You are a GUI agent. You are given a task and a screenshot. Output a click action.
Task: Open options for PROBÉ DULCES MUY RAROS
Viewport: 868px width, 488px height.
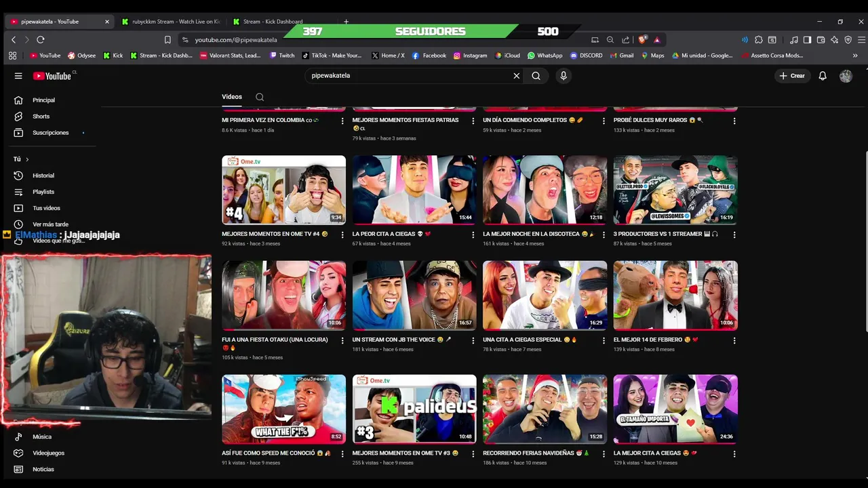pyautogui.click(x=734, y=121)
